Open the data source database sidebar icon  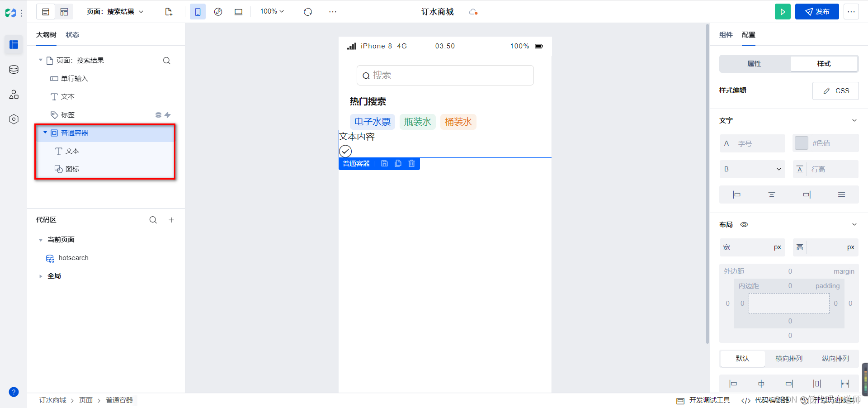pyautogui.click(x=14, y=69)
